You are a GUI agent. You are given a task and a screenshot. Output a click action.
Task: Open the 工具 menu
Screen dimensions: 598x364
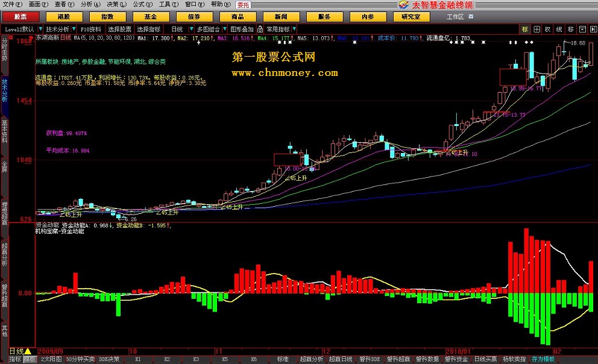pyautogui.click(x=169, y=4)
